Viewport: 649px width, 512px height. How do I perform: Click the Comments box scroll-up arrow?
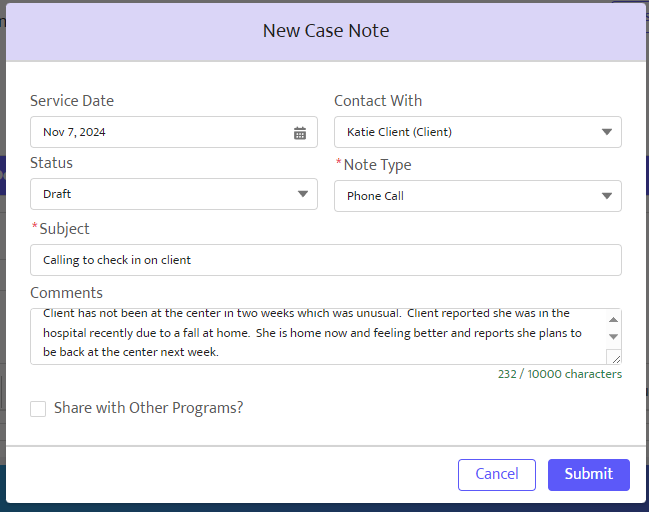pyautogui.click(x=613, y=320)
